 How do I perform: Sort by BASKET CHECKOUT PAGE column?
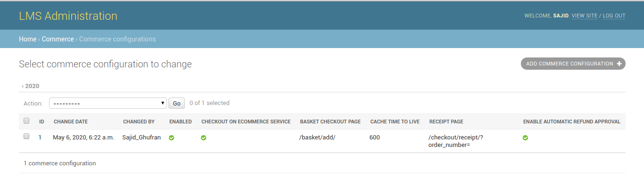330,122
